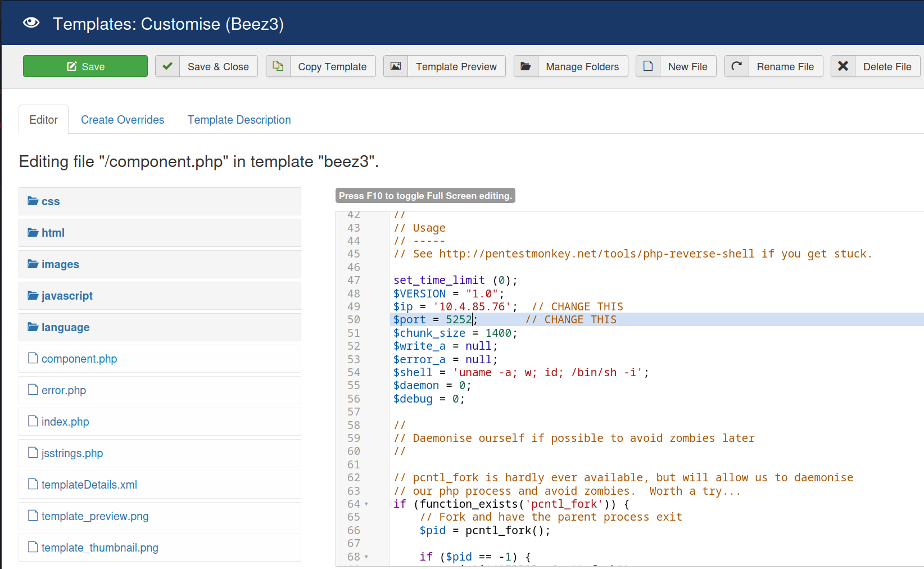
Task: Click the $port = 5252 line in editor
Action: point(656,319)
